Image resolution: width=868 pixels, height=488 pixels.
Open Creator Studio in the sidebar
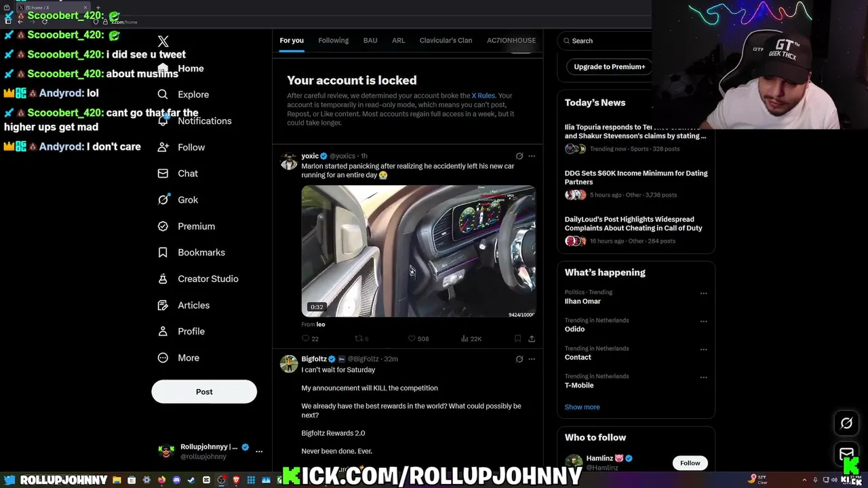tap(197, 279)
